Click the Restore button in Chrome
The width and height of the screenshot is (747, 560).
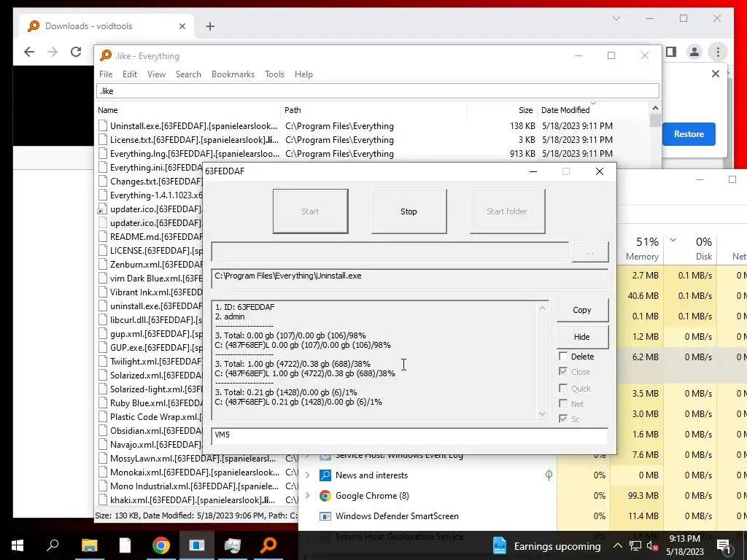[689, 134]
